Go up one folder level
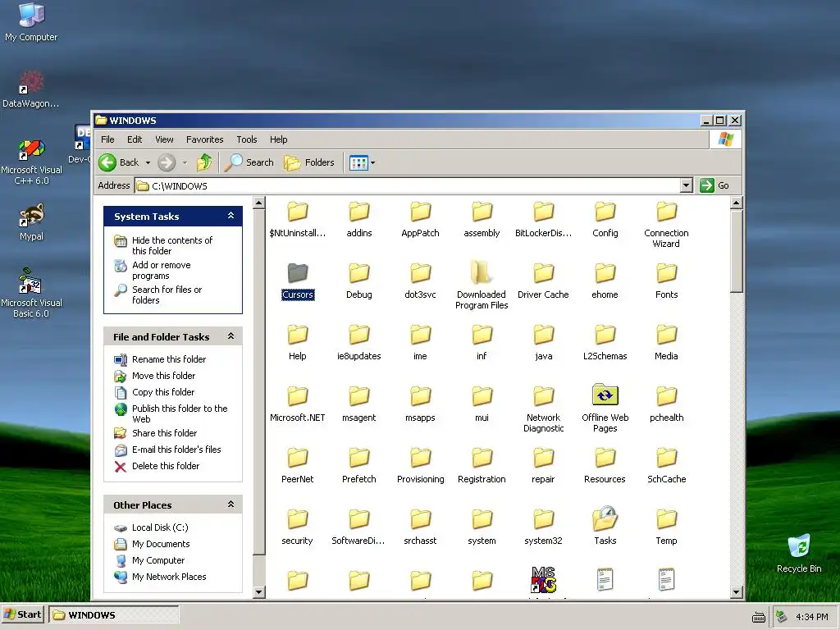Viewport: 840px width, 630px height. [204, 162]
